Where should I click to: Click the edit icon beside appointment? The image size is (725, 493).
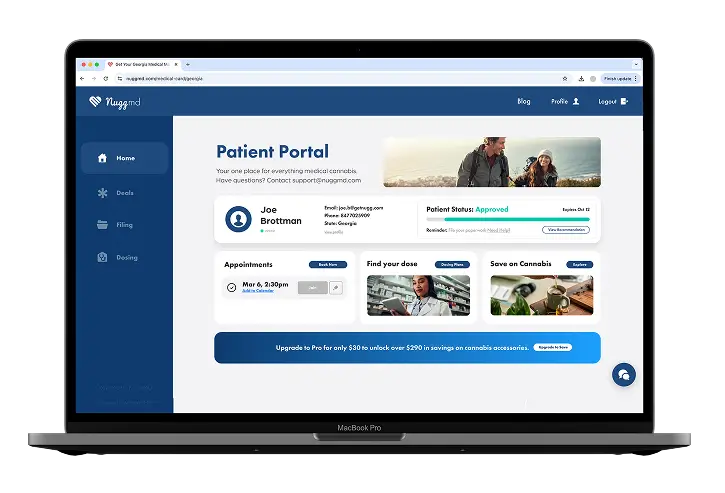pos(336,287)
